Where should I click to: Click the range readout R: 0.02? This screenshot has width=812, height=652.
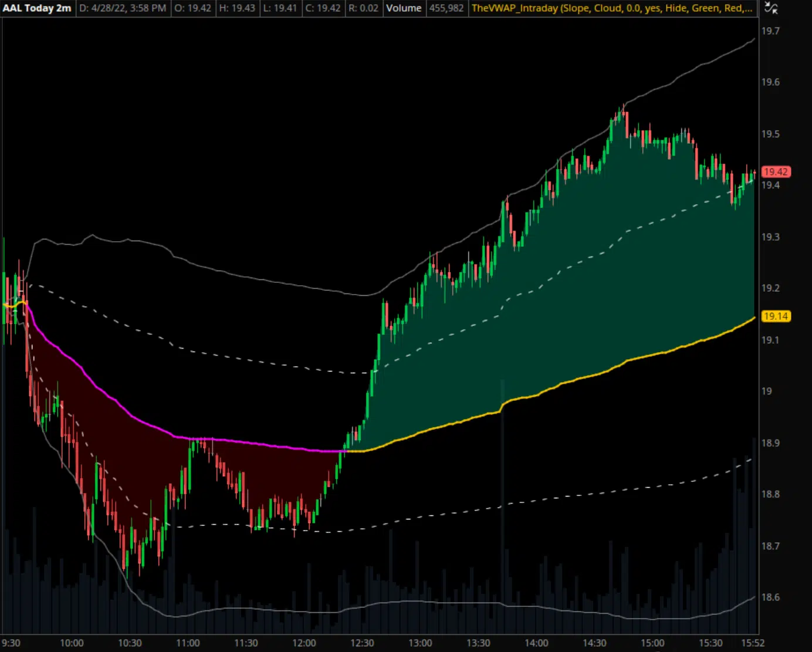[363, 8]
